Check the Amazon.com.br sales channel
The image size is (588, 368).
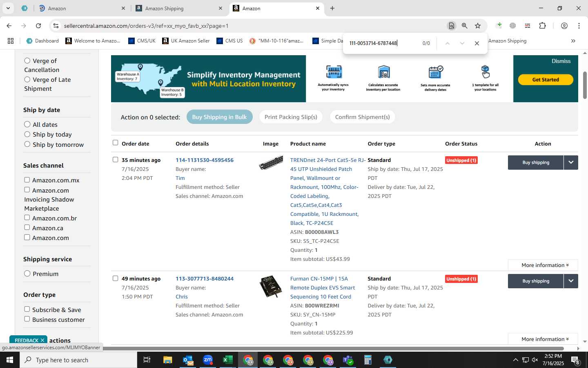coord(27,218)
